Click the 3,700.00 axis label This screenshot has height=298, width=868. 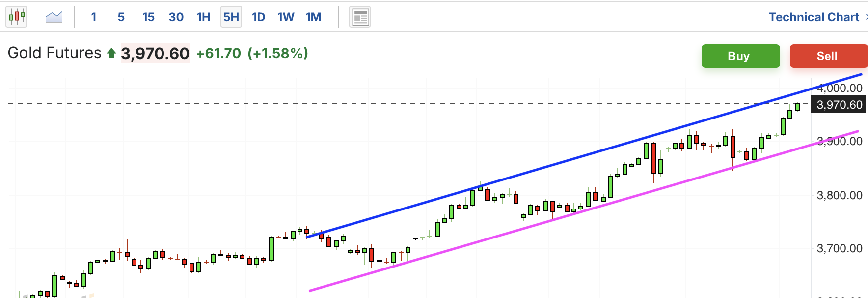tap(840, 248)
